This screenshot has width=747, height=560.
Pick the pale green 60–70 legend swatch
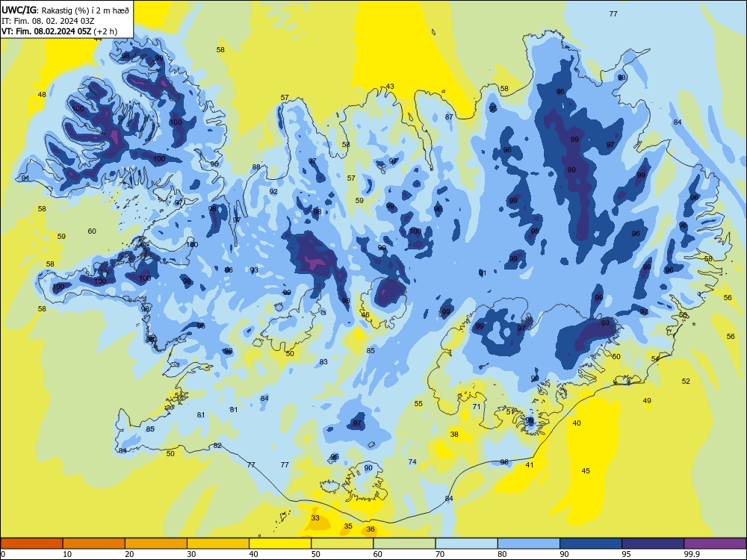pyautogui.click(x=404, y=544)
